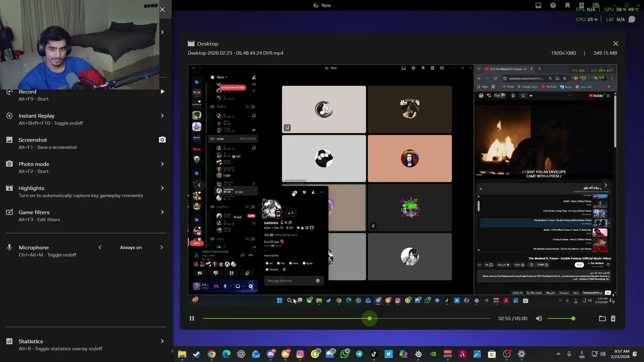This screenshot has width=644, height=362.
Task: Select the Instant Replay menu entry
Action: (x=86, y=119)
